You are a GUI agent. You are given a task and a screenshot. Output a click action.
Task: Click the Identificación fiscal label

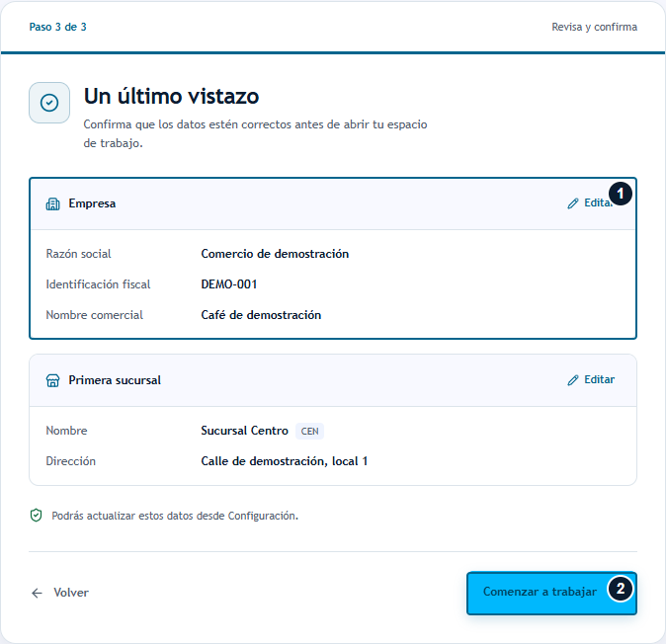[x=98, y=284]
